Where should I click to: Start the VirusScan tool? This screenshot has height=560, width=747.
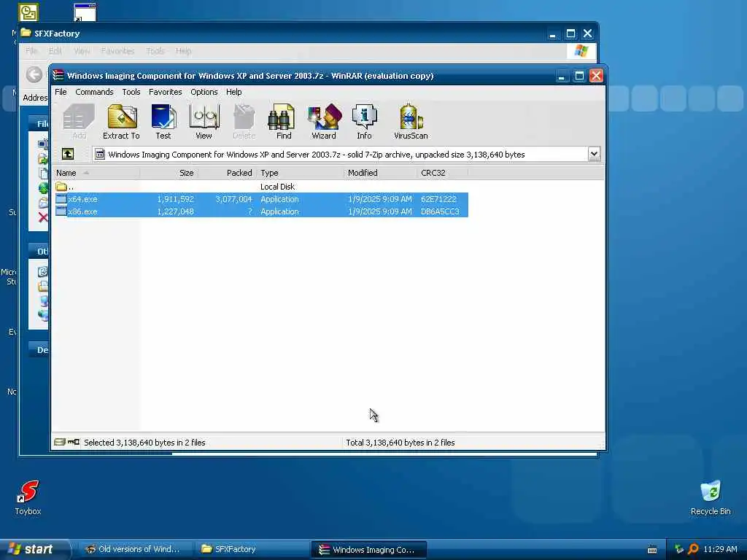(x=411, y=122)
